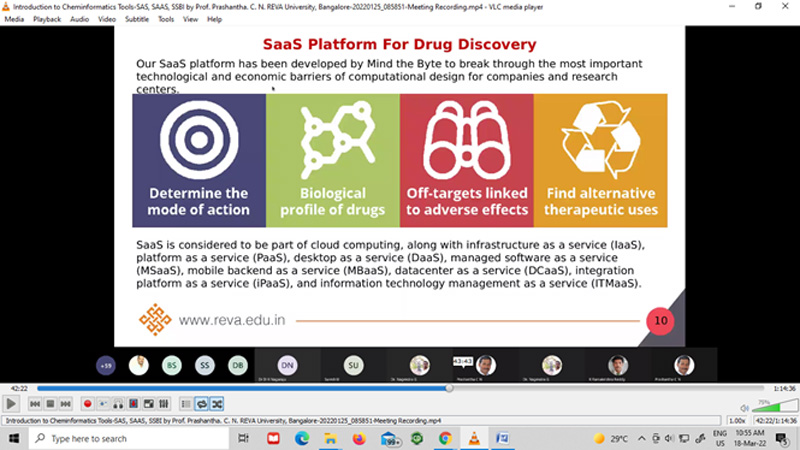Toggle fullscreen video mode
This screenshot has height=450, width=800.
point(148,404)
